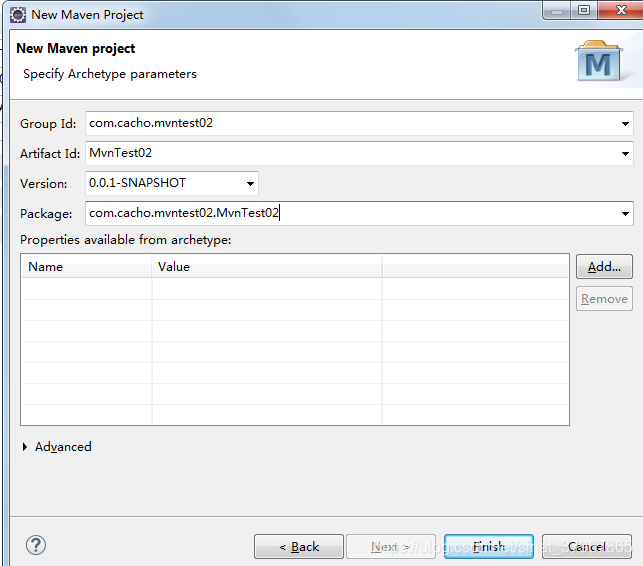Click the Artifact Id text field
Image resolution: width=643 pixels, height=566 pixels.
tap(359, 153)
